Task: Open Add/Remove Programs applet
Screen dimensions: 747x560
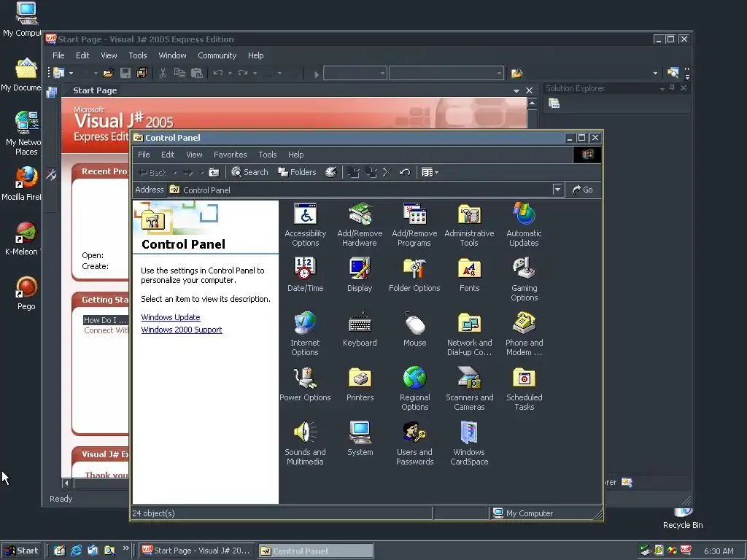Action: [x=414, y=225]
